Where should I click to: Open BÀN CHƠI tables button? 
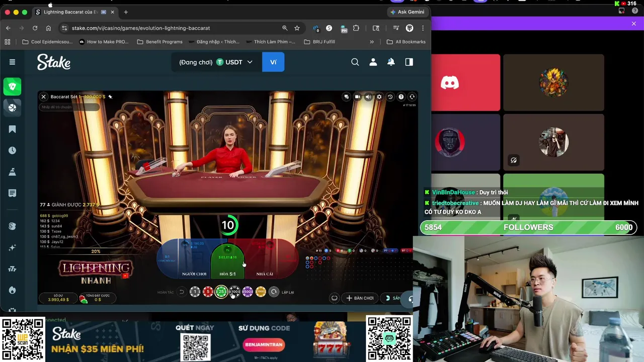click(360, 298)
